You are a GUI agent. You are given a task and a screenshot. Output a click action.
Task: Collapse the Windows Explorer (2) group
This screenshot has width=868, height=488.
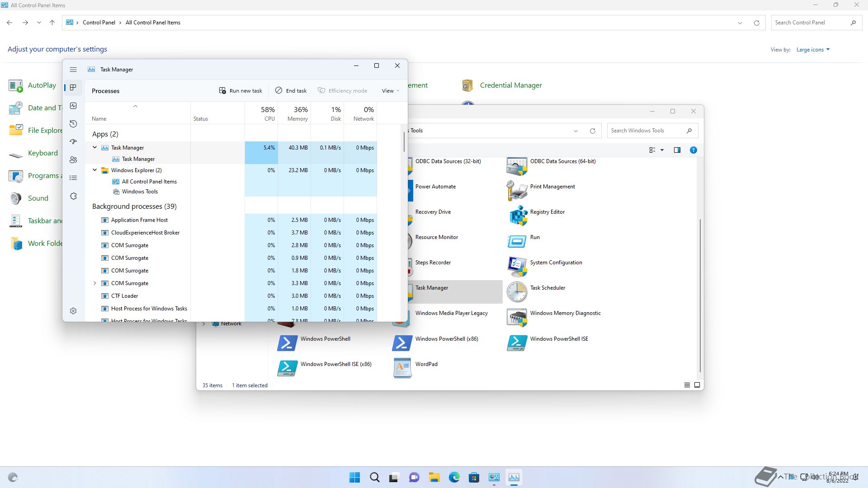point(95,170)
